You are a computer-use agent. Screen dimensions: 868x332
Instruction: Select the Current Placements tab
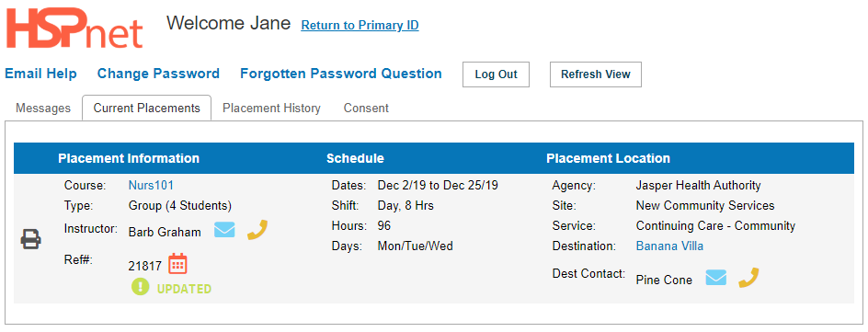tap(147, 108)
